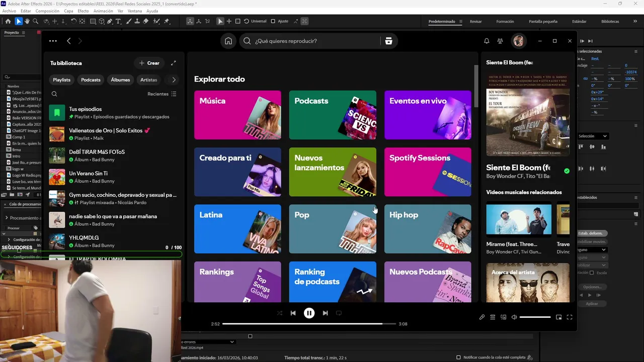The width and height of the screenshot is (644, 362).
Task: Open Spotify Friend Activity icon
Action: click(x=500, y=41)
